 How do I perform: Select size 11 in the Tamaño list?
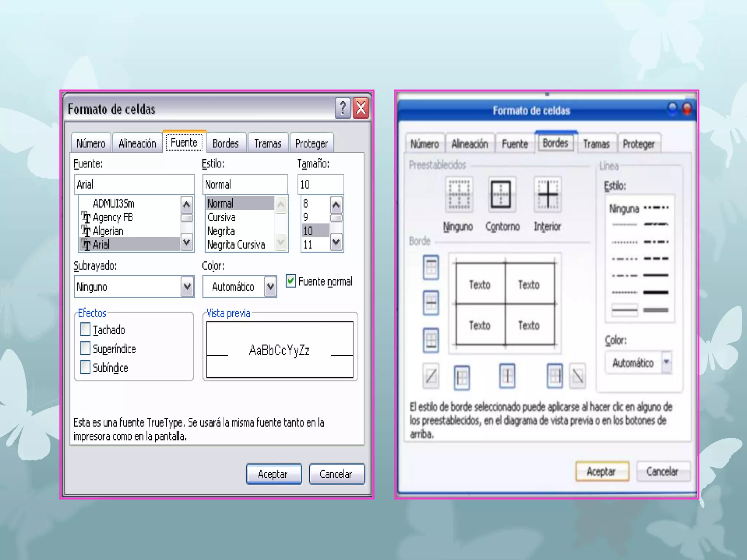pyautogui.click(x=316, y=244)
